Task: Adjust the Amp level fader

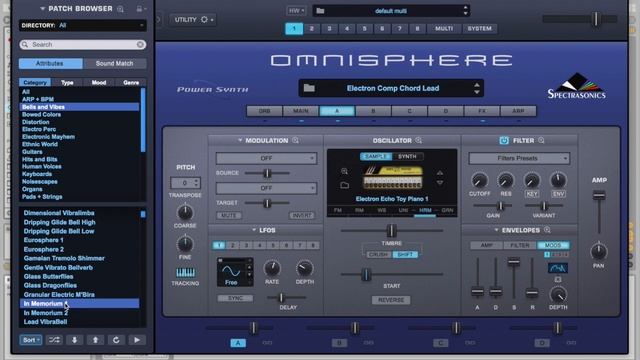Action: coord(599,196)
